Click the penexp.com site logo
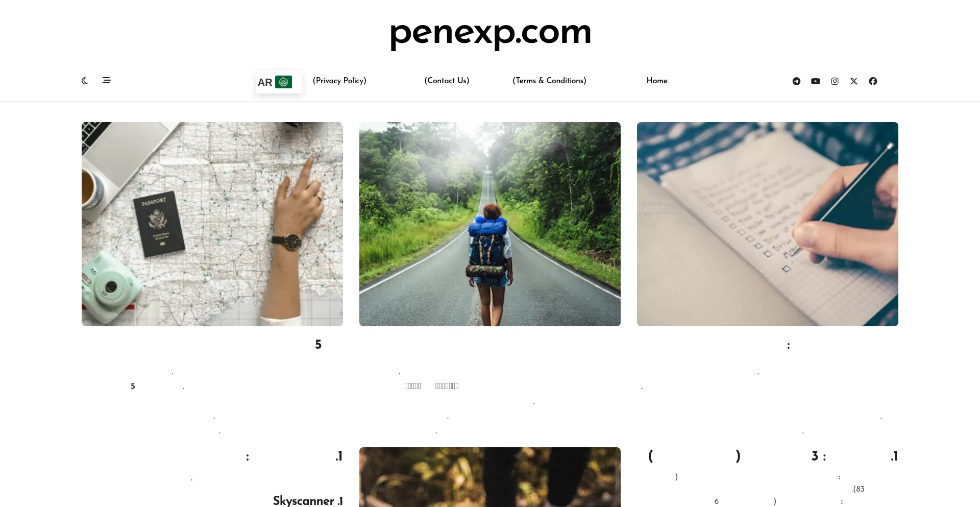Screen dimensions: 980x507 491,34
